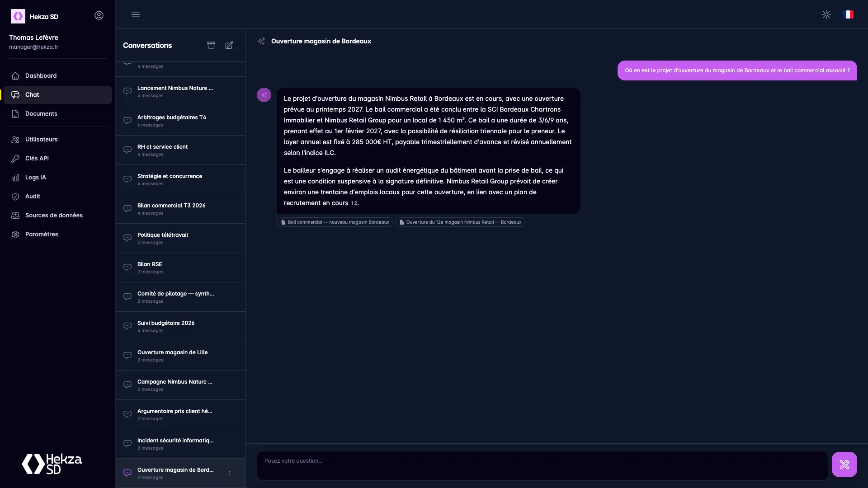Navigate to Utilisateurs
This screenshot has width=868, height=488.
pos(57,139)
